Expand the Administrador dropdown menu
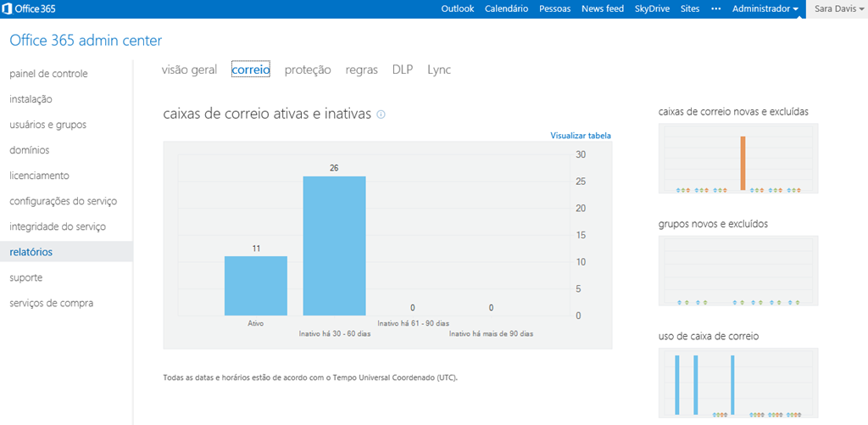Viewport: 868px width, 425px height. (765, 8)
